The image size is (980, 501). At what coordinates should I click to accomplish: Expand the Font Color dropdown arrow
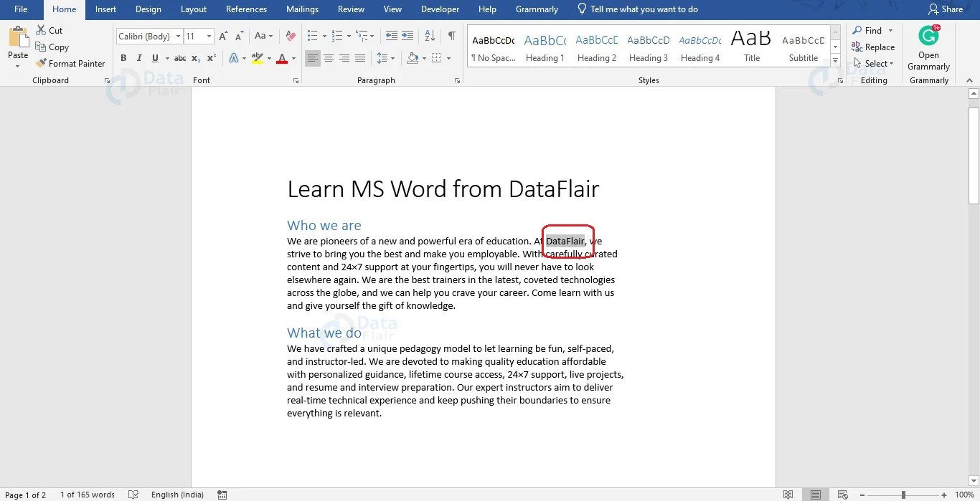point(293,57)
